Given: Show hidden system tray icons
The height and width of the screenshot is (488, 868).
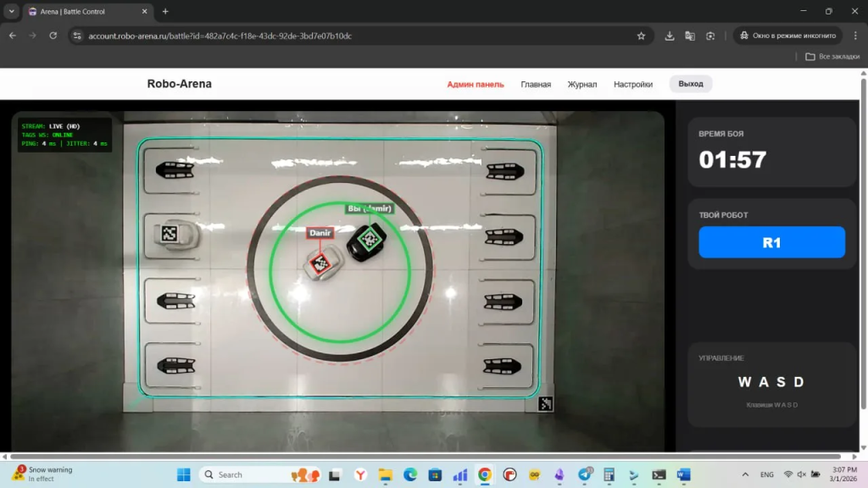Looking at the screenshot, I should [745, 474].
